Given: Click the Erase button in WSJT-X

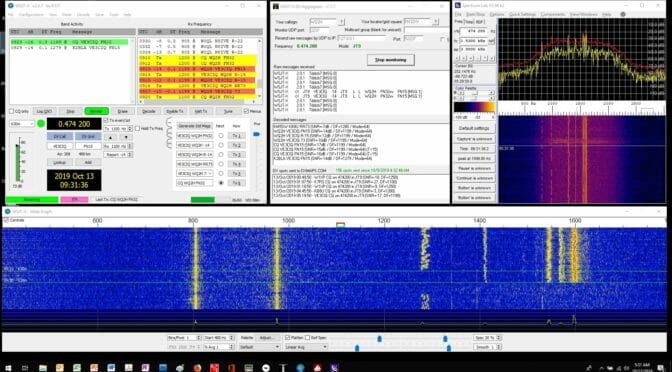Looking at the screenshot, I should click(x=123, y=111).
